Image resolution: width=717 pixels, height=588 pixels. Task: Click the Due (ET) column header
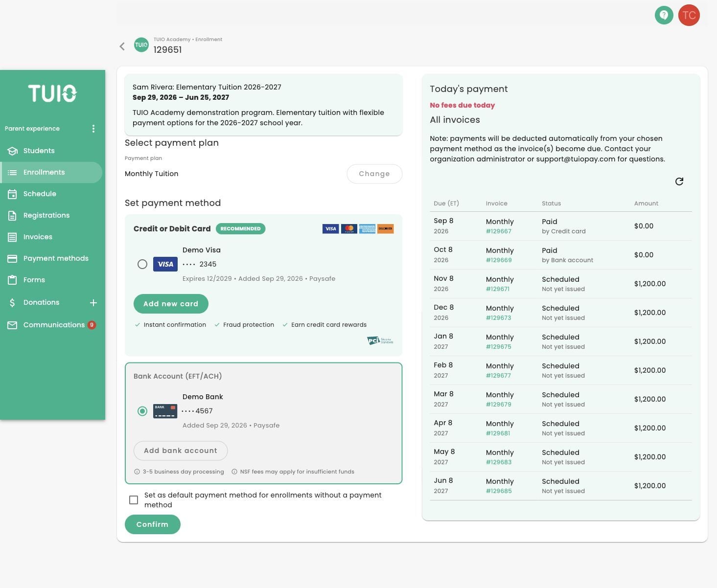446,204
